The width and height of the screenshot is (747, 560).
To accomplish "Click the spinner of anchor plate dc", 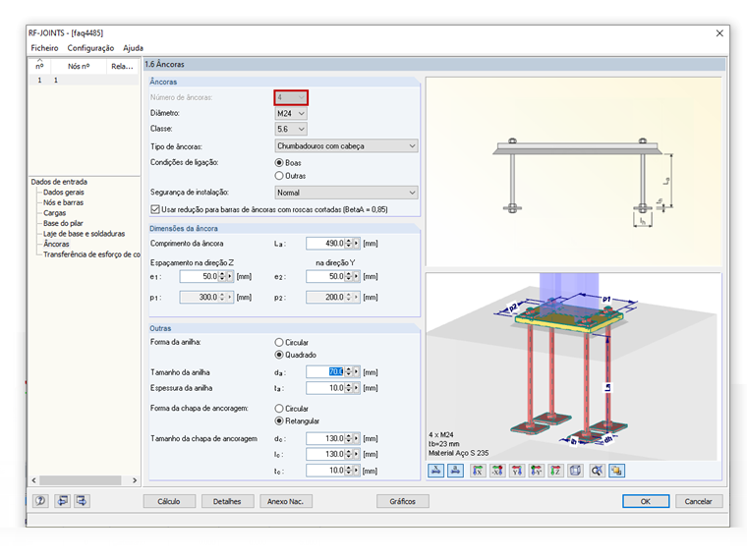I will point(349,438).
